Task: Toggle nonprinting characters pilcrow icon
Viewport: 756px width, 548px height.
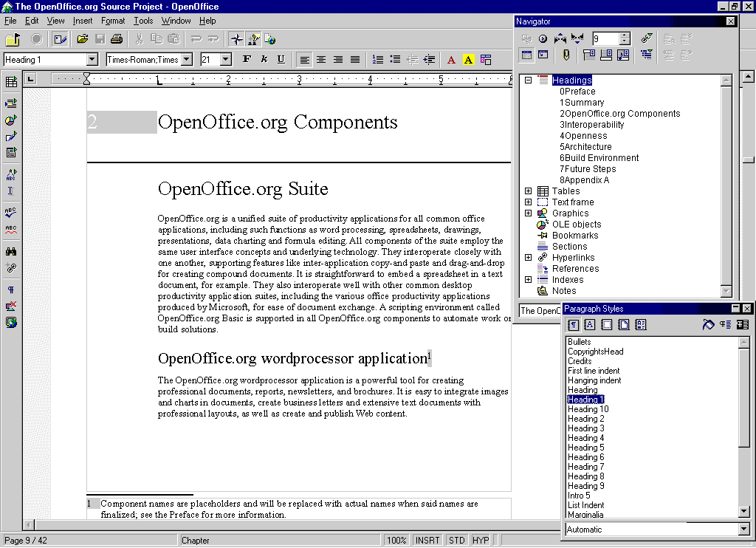Action: pyautogui.click(x=11, y=290)
